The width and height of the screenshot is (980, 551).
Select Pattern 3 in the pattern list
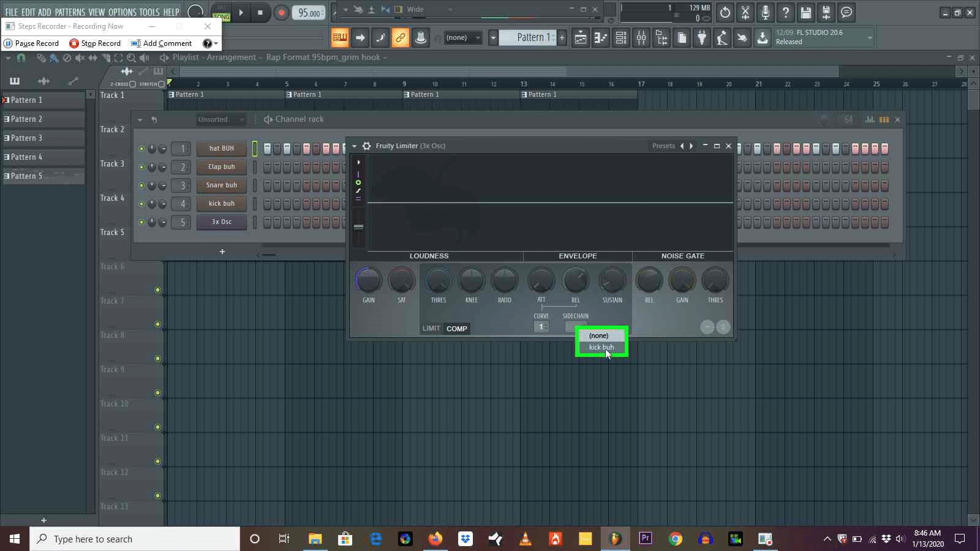pyautogui.click(x=43, y=138)
